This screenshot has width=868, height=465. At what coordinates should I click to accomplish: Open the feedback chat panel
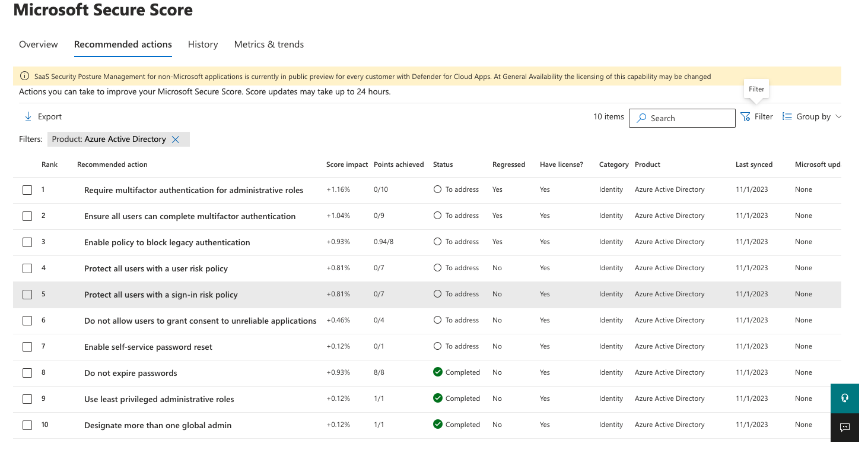tap(844, 427)
